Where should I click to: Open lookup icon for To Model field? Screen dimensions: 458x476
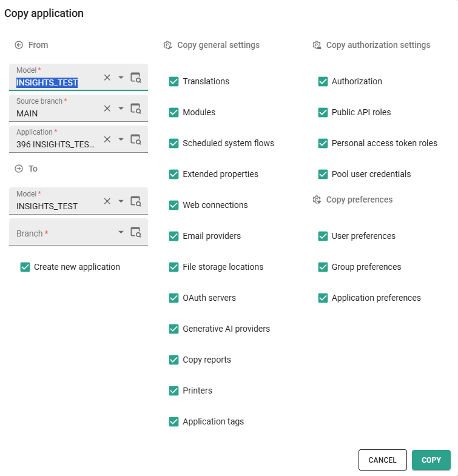[136, 201]
